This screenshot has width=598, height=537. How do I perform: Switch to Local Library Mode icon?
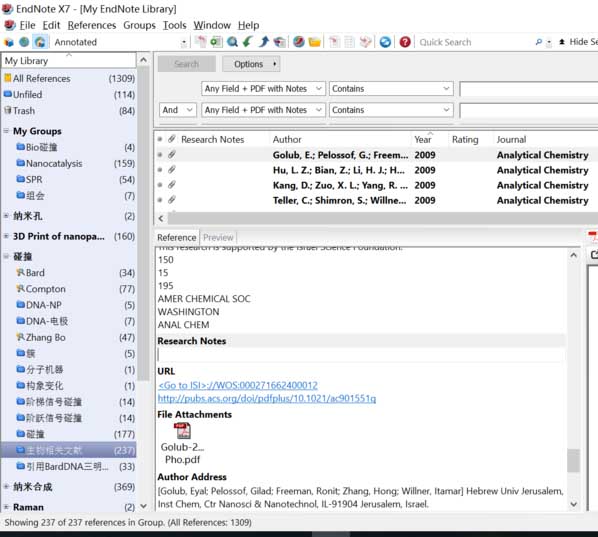[x=8, y=42]
